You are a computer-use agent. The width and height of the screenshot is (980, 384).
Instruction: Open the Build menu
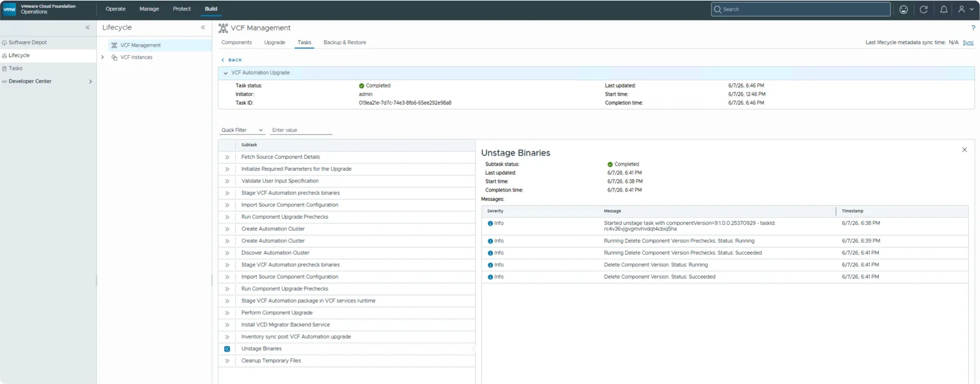coord(211,9)
